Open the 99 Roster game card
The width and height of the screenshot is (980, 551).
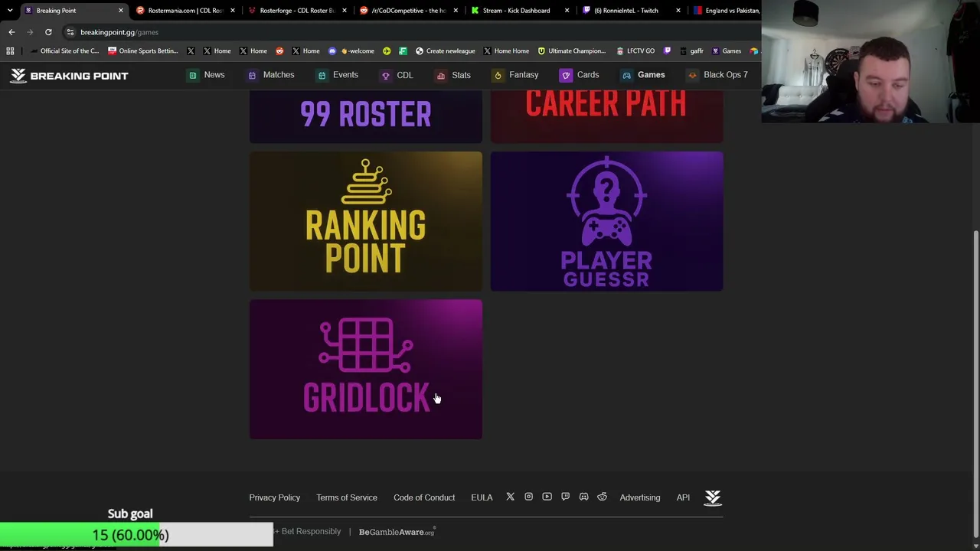click(x=366, y=117)
